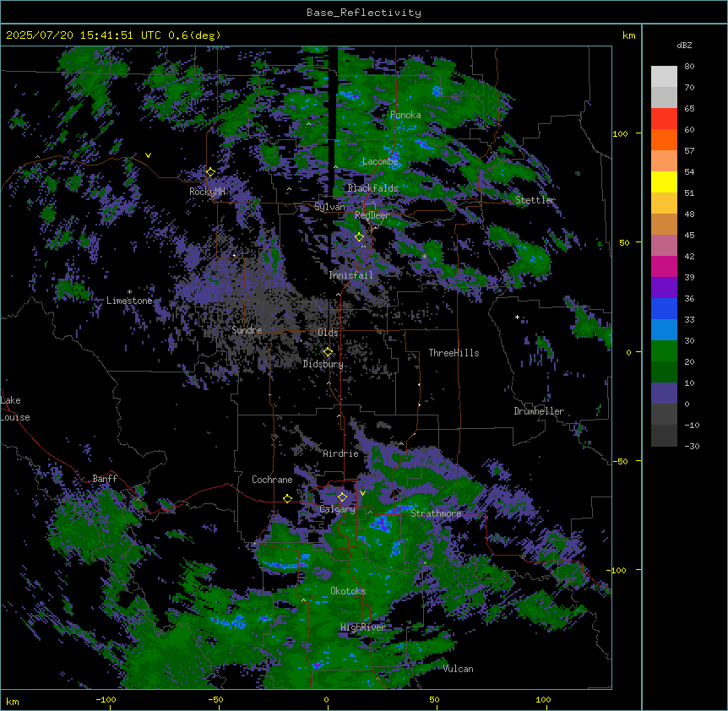Click the 2025/07/20 15:41:51 UTC timestamp

83,35
